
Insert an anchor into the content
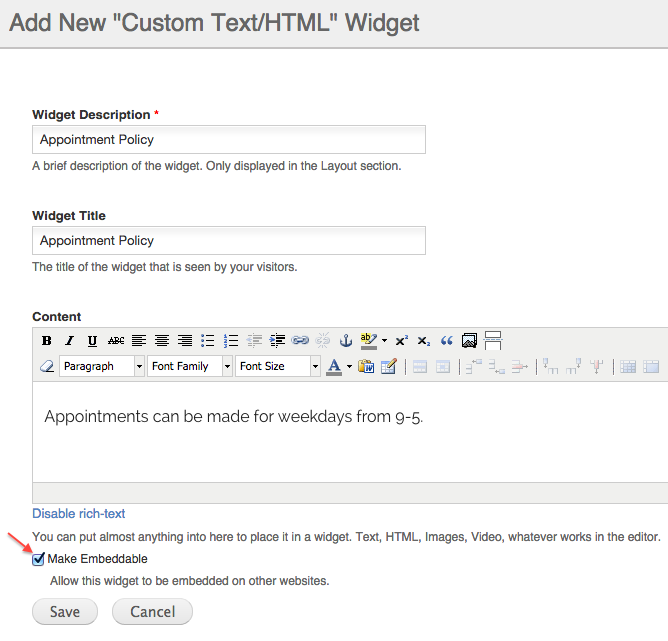(x=346, y=341)
